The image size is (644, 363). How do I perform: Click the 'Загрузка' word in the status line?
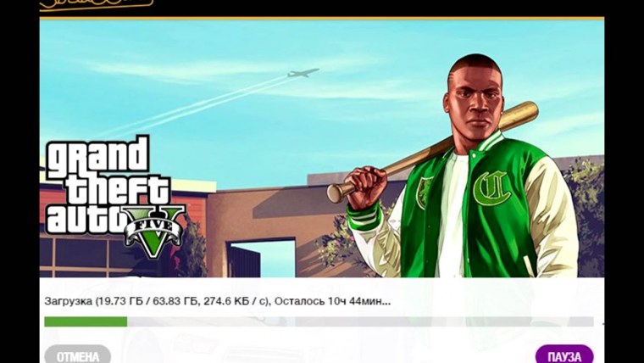click(68, 301)
